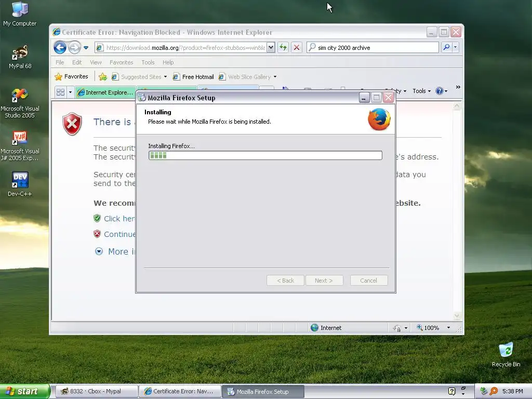Click the Quick Tabs grid icon
The width and height of the screenshot is (532, 399).
pos(60,92)
